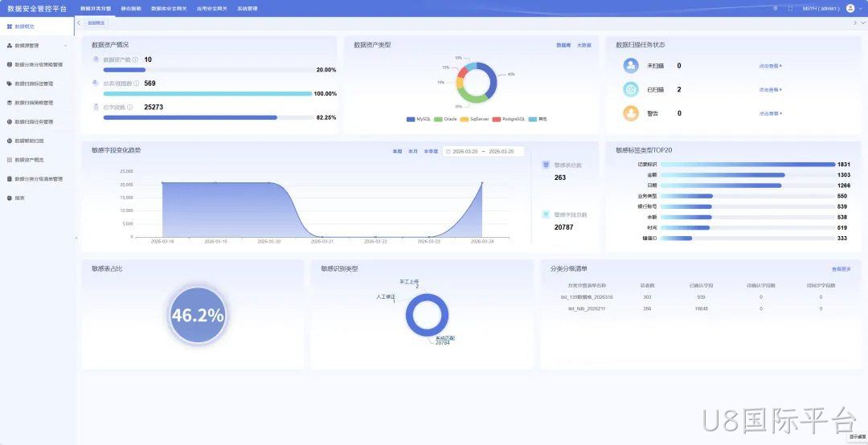Open the 静态脱敏 top menu
This screenshot has width=868, height=445.
tap(131, 9)
